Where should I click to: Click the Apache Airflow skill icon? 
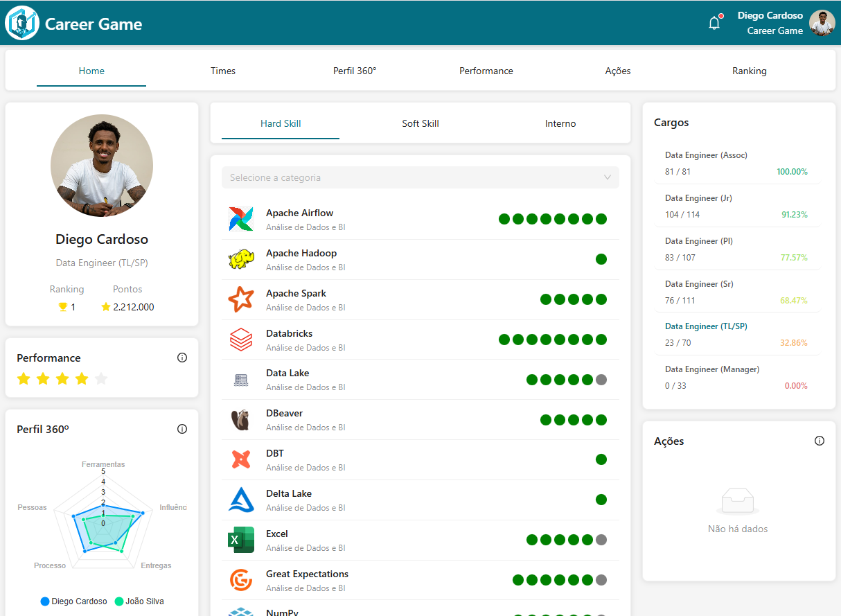point(239,218)
